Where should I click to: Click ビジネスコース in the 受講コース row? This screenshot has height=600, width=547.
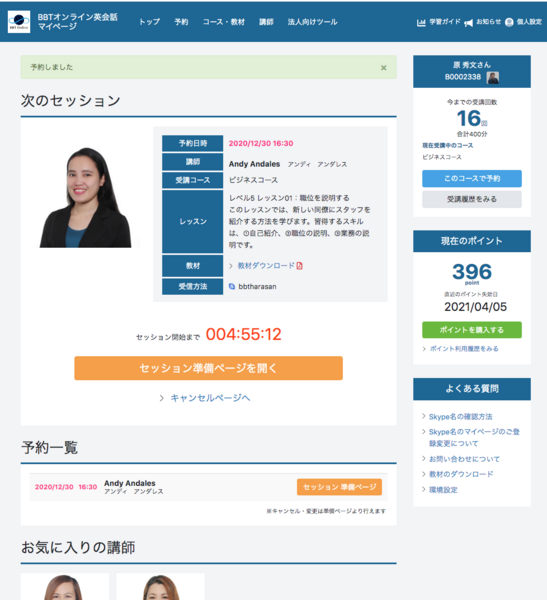click(x=253, y=180)
